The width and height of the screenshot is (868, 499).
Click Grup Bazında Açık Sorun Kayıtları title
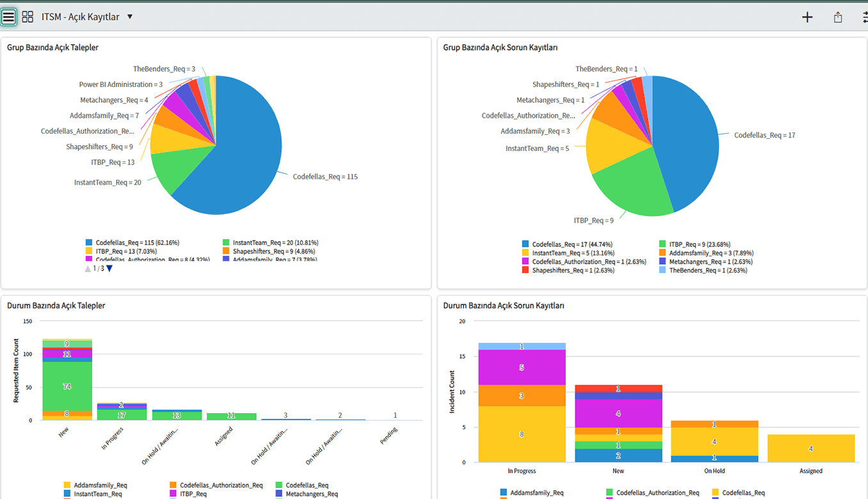pos(501,47)
